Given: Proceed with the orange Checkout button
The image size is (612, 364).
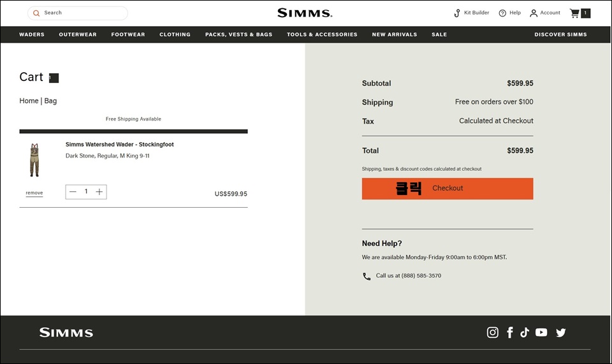Looking at the screenshot, I should tap(448, 189).
